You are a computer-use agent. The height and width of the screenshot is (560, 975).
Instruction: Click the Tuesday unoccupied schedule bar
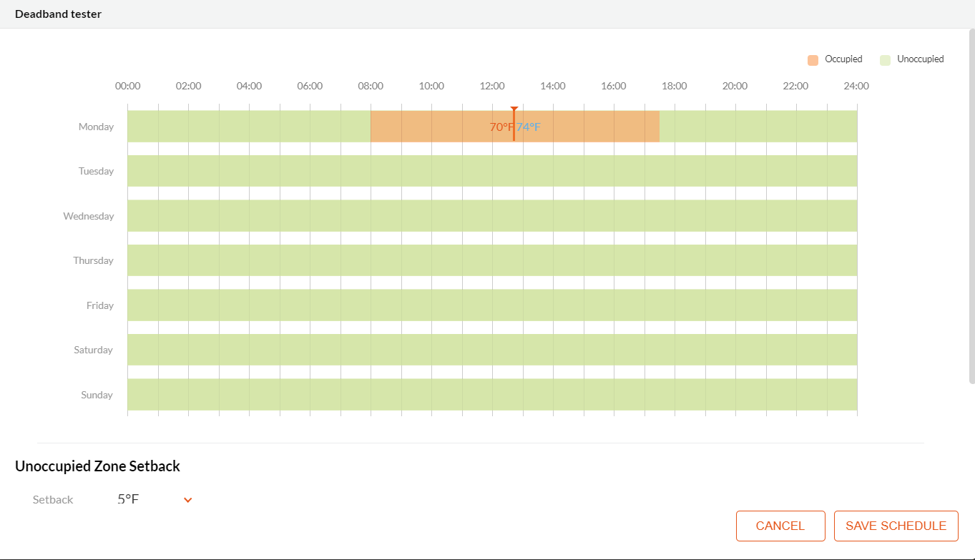[x=492, y=171]
